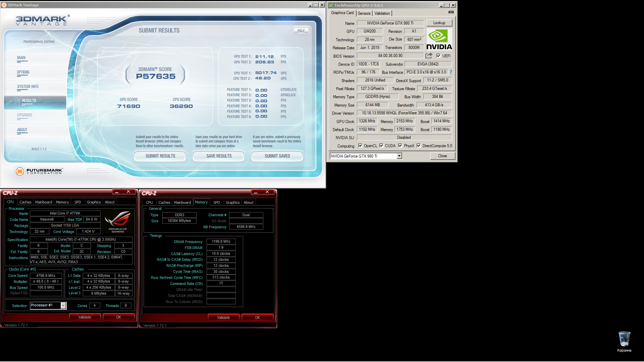Click the DRAM Frequency value 1199.8 MHz
The height and width of the screenshot is (362, 644).
[221, 241]
